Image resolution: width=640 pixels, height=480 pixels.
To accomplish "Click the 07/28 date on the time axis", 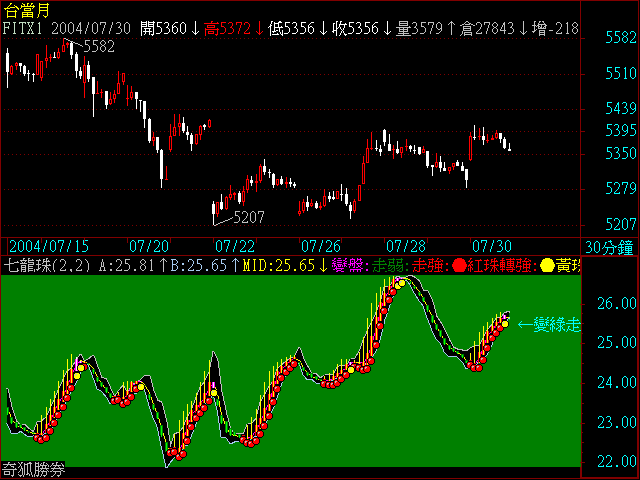I will pos(406,247).
